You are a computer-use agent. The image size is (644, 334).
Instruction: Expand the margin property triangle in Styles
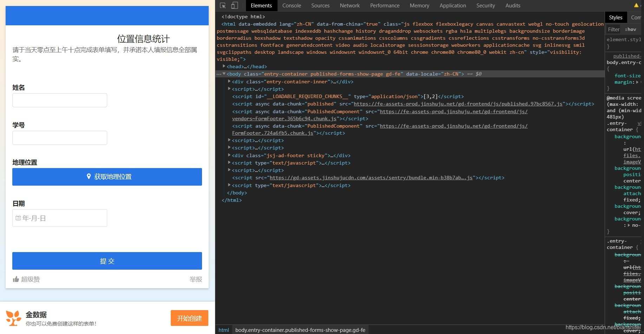point(637,82)
